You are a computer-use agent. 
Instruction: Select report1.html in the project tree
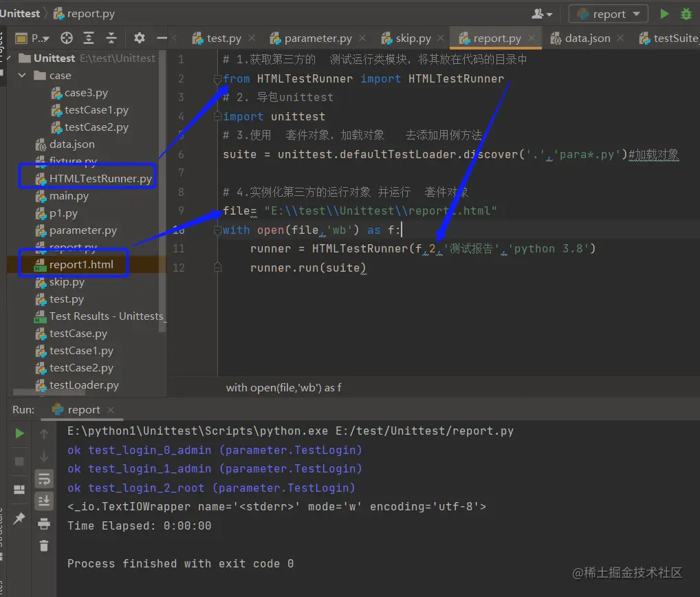pyautogui.click(x=81, y=265)
